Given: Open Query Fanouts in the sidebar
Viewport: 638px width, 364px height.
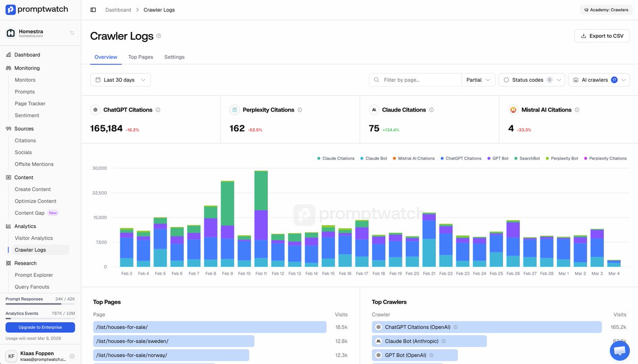Looking at the screenshot, I should click(32, 287).
